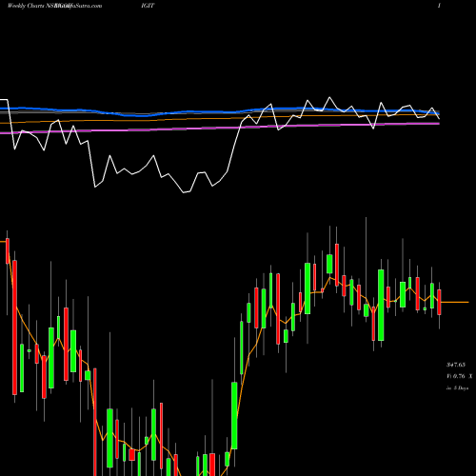Screen dimensions: 476x476
Task: Click the "in 5 Days" label
Action: (457, 387)
